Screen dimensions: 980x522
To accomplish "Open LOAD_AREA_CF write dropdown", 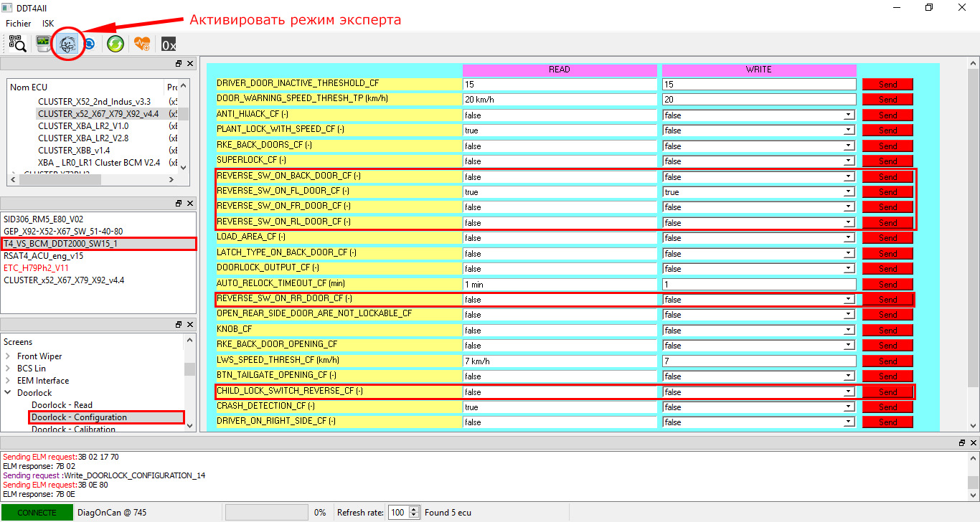I will point(849,238).
